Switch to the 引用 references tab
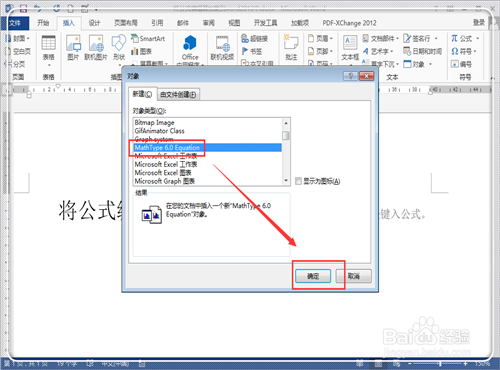Viewport: 500px width, 370px height. pyautogui.click(x=157, y=23)
